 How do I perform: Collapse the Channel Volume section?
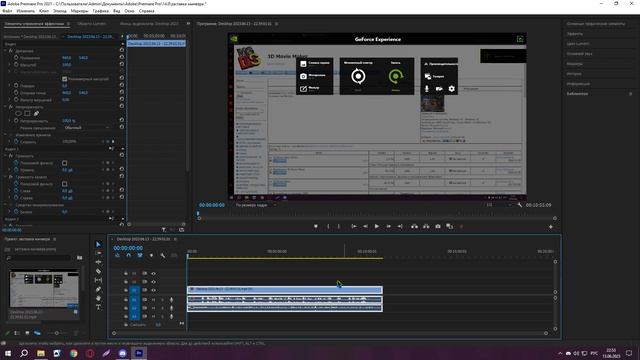tap(6, 177)
